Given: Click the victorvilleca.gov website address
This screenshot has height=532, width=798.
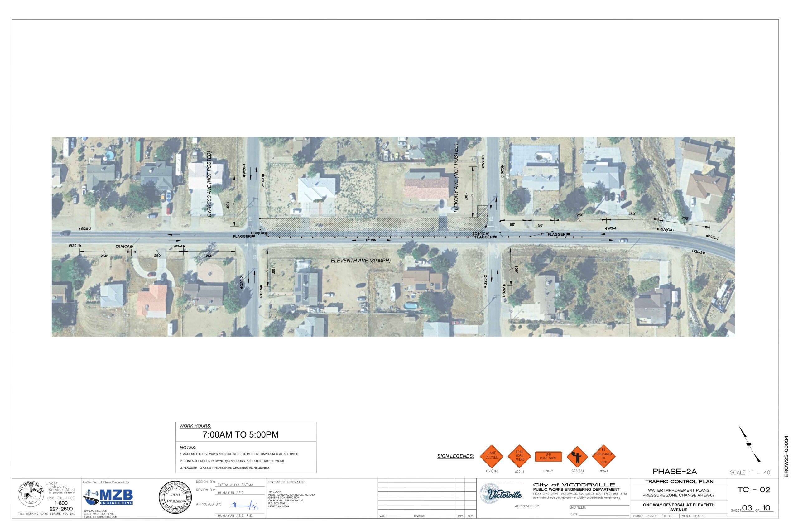Looking at the screenshot, I should (576, 498).
